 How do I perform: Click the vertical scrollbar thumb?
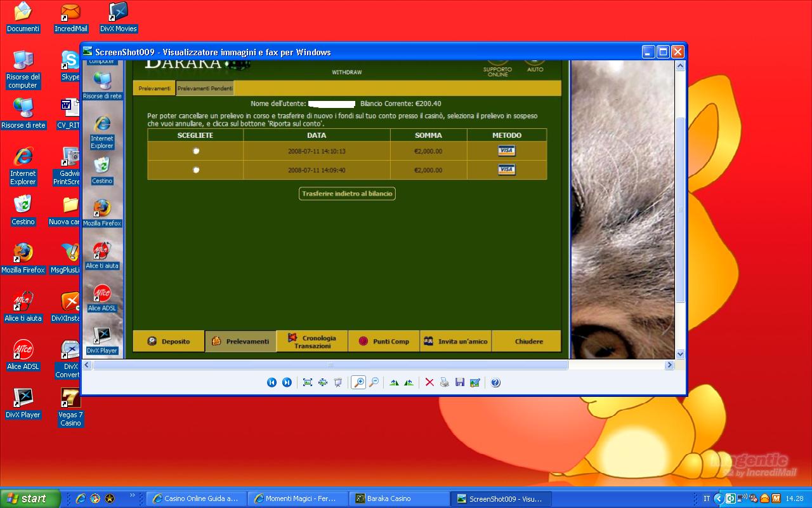pyautogui.click(x=681, y=210)
